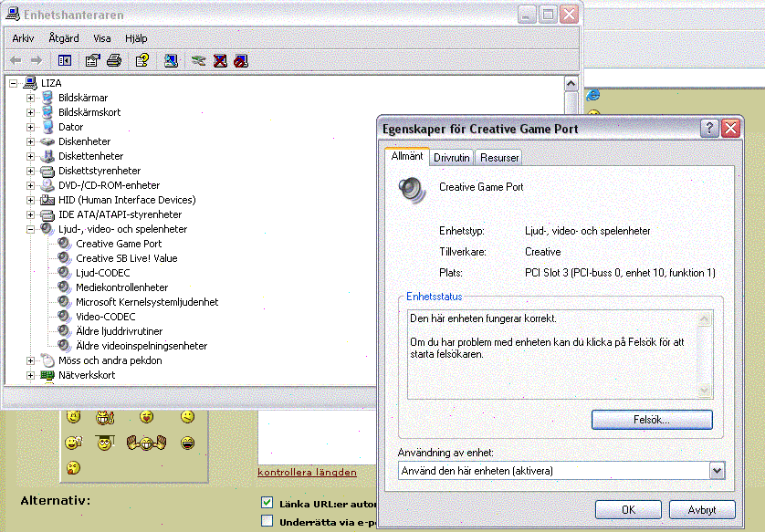Expand the Nätverkskort node
Viewport: 765px width, 532px height.
30,375
